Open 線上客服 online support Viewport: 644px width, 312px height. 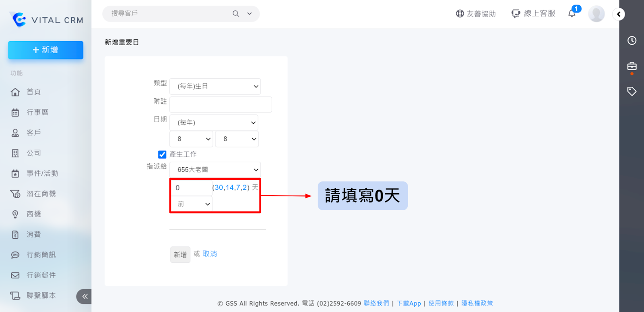(x=533, y=14)
